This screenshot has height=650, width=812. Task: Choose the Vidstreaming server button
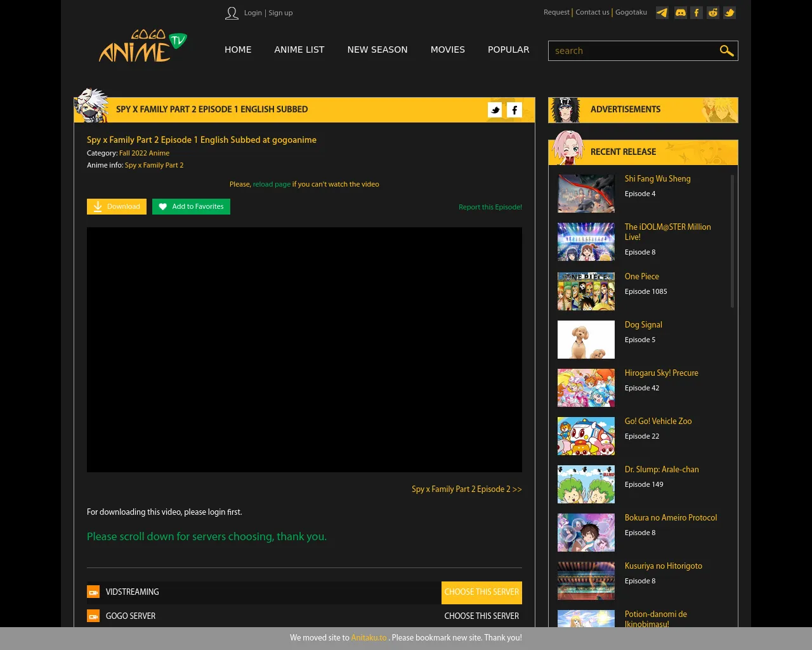coord(481,592)
